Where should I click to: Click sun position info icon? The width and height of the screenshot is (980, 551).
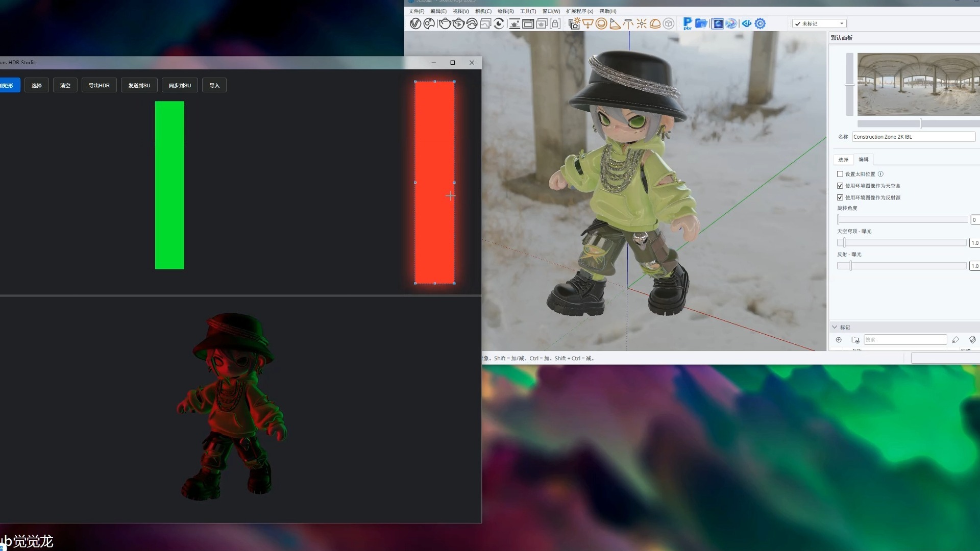point(880,174)
